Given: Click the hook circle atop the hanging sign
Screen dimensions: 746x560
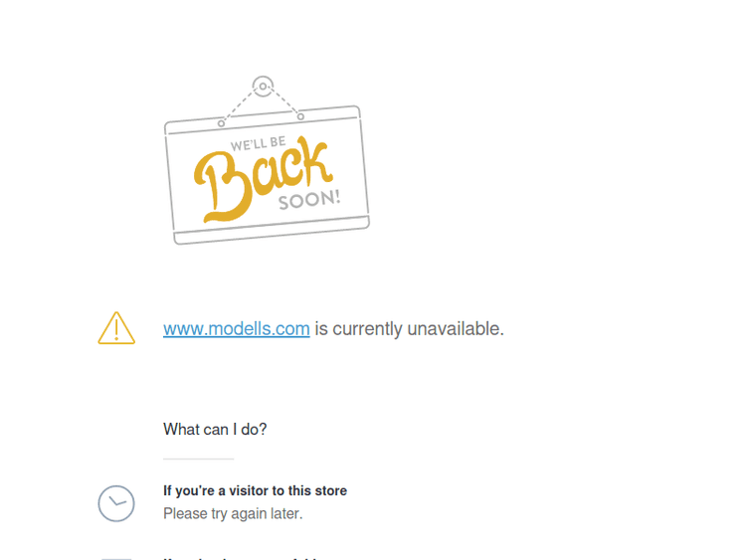Looking at the screenshot, I should (263, 87).
